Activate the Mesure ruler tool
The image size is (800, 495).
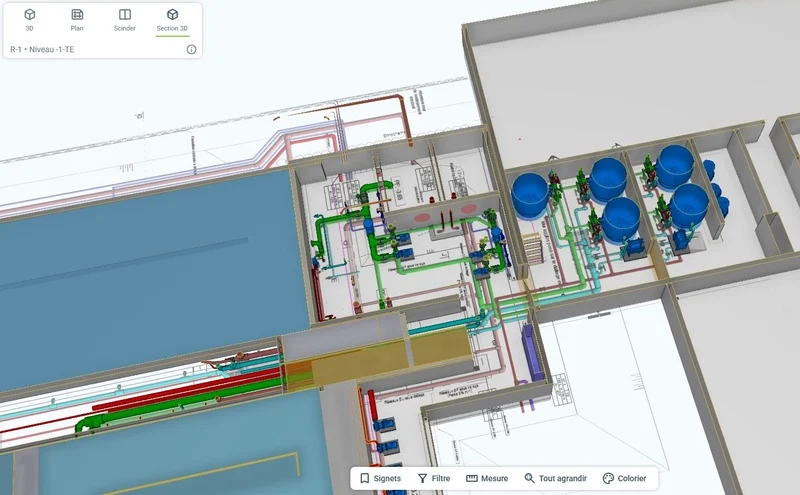(x=487, y=479)
